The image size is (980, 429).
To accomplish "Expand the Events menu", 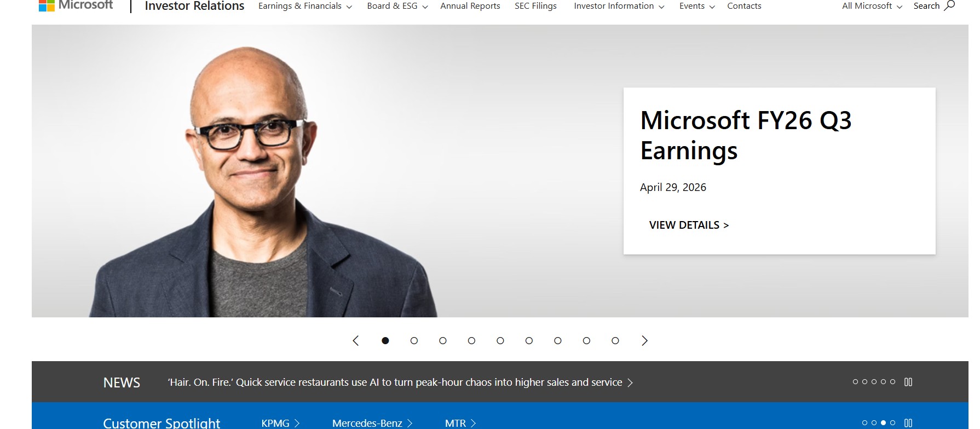I will click(x=697, y=6).
